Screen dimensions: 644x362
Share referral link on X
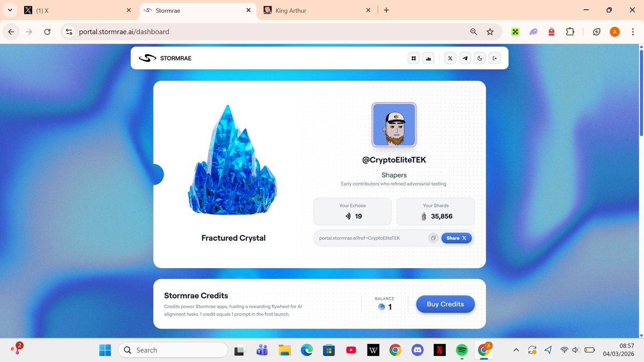[x=456, y=238]
